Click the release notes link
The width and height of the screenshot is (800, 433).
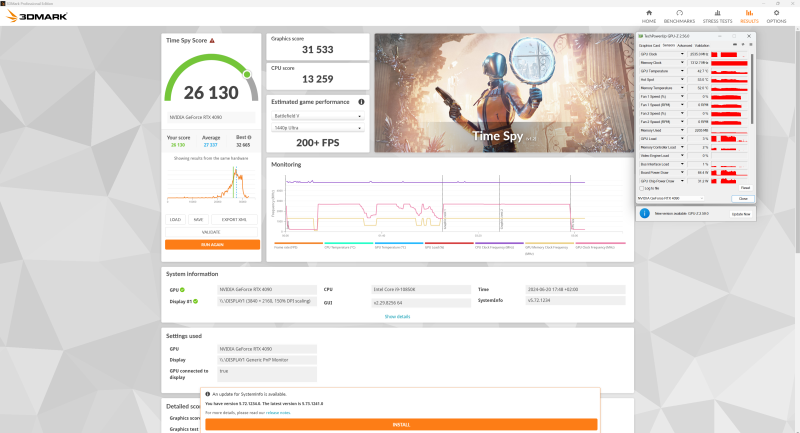[x=278, y=412]
